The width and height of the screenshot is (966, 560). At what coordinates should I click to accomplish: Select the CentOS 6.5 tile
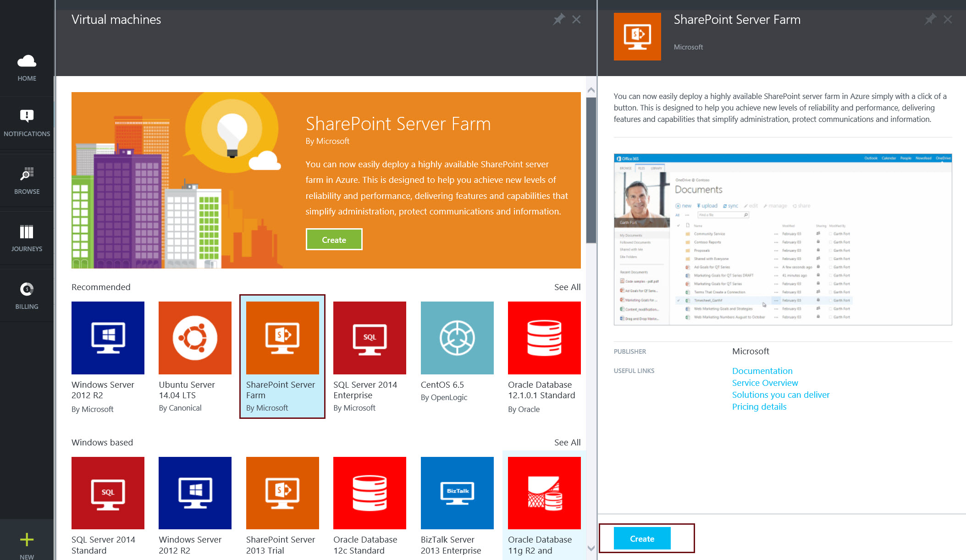[x=457, y=352]
